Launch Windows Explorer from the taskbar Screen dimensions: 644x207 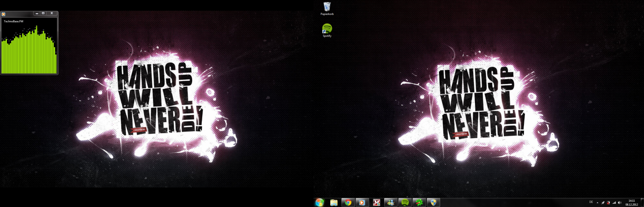point(334,203)
